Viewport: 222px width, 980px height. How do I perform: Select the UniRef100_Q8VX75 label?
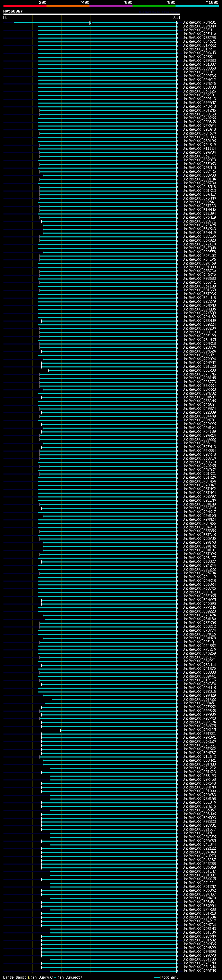coord(199,726)
